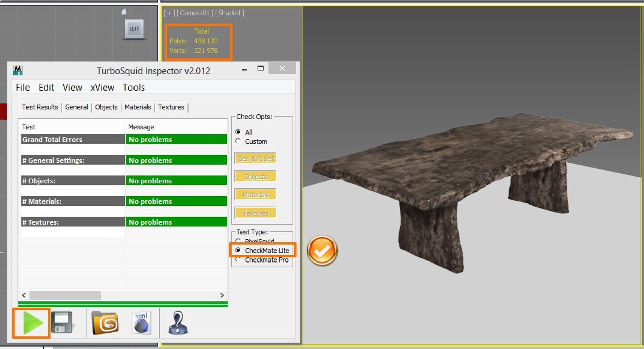Click the Materials check option button
644x349 pixels.
pyautogui.click(x=256, y=195)
